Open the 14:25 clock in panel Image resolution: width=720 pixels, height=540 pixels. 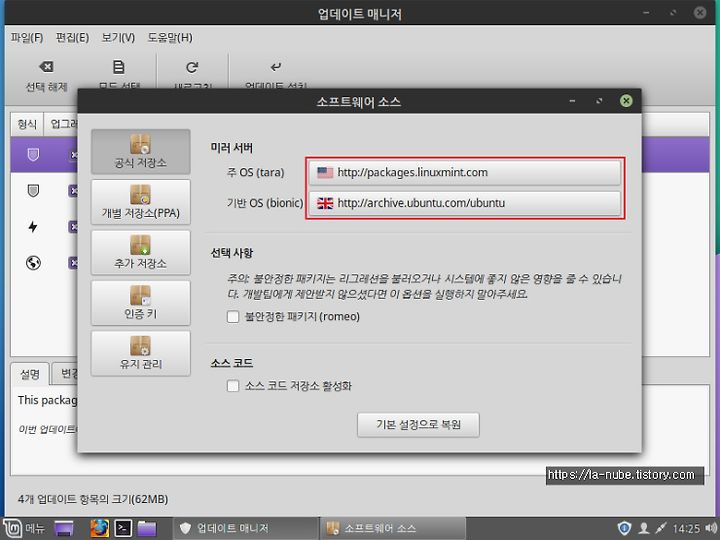(x=686, y=529)
